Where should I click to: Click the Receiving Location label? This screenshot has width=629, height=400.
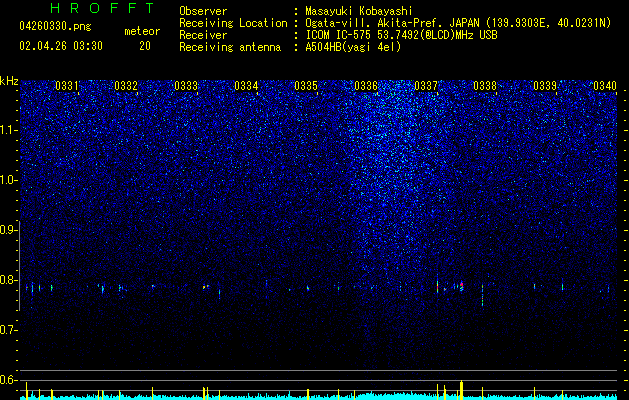pyautogui.click(x=233, y=23)
